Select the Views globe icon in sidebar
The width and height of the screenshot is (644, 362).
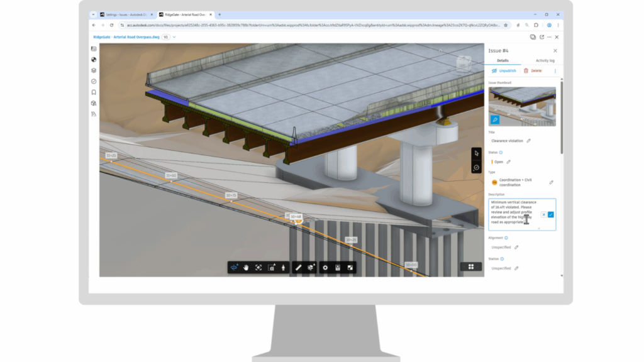click(x=93, y=60)
